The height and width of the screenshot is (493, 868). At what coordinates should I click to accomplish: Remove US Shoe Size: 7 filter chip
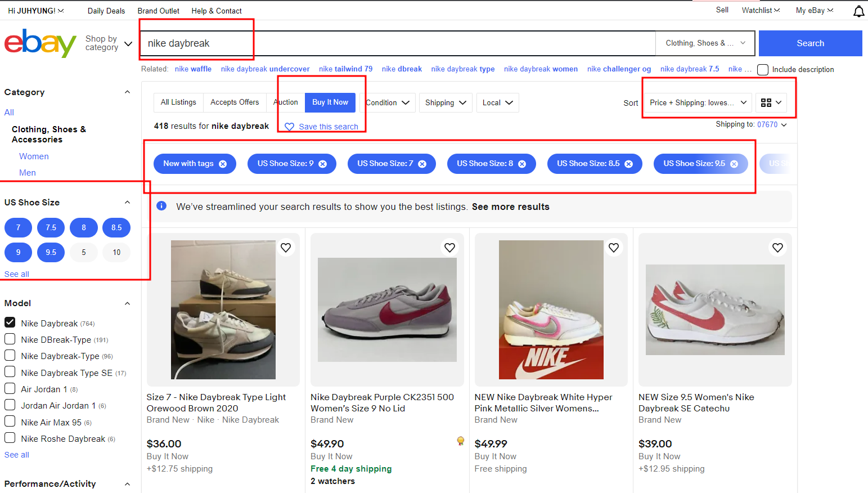pos(422,164)
